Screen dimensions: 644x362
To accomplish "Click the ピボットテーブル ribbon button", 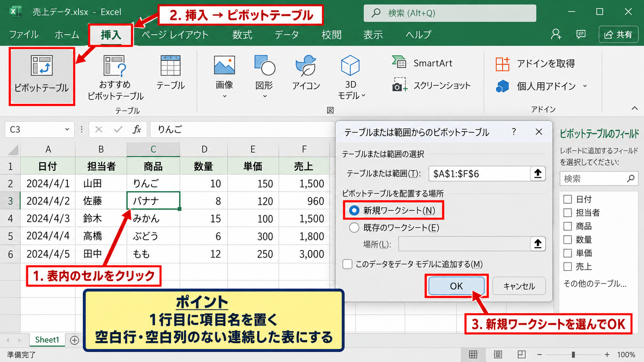I will click(42, 76).
